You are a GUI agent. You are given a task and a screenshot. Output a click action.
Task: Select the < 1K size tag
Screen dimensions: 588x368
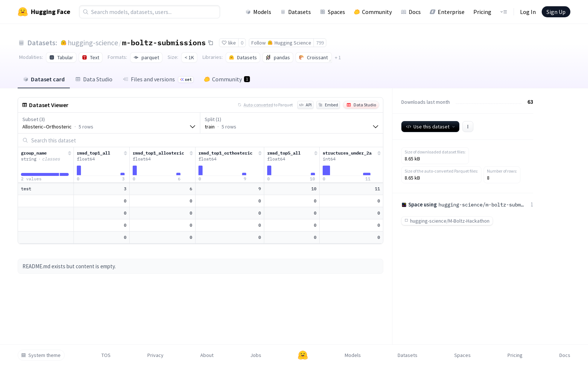(x=189, y=57)
